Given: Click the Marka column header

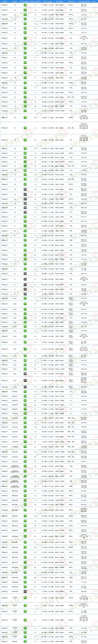Looking at the screenshot, I should (5, 1).
